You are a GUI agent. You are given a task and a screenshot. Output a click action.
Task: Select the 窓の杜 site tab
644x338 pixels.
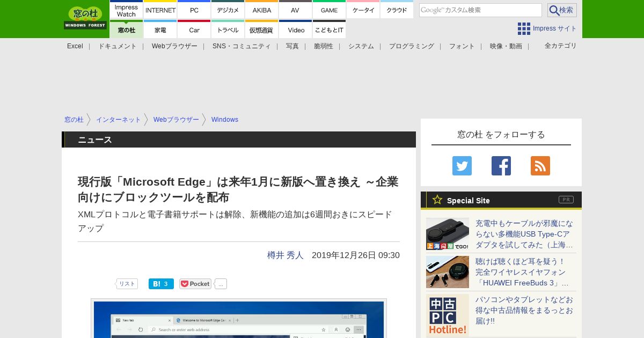(x=127, y=30)
